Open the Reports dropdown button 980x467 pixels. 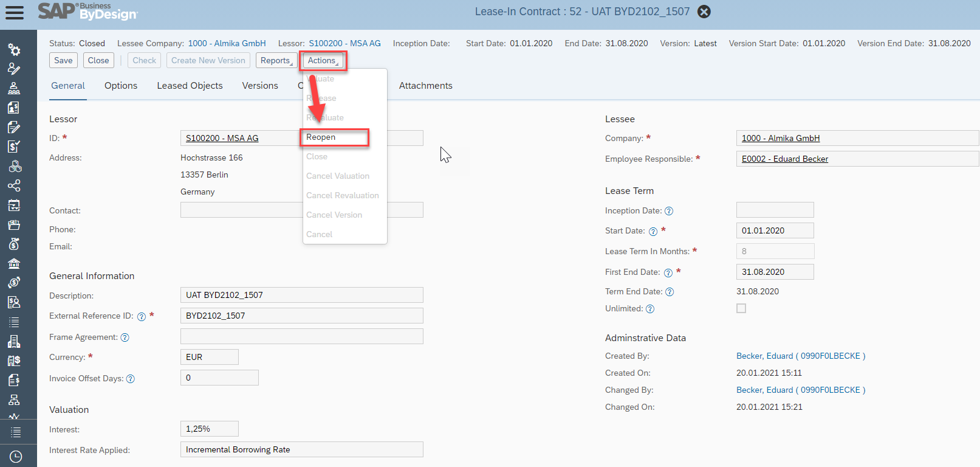pyautogui.click(x=276, y=60)
